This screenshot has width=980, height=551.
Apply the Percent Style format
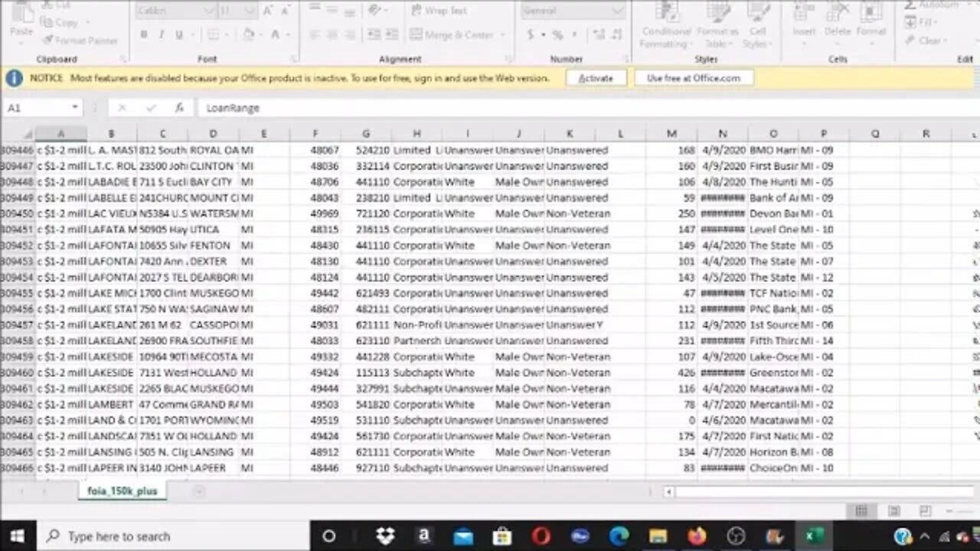click(x=557, y=34)
